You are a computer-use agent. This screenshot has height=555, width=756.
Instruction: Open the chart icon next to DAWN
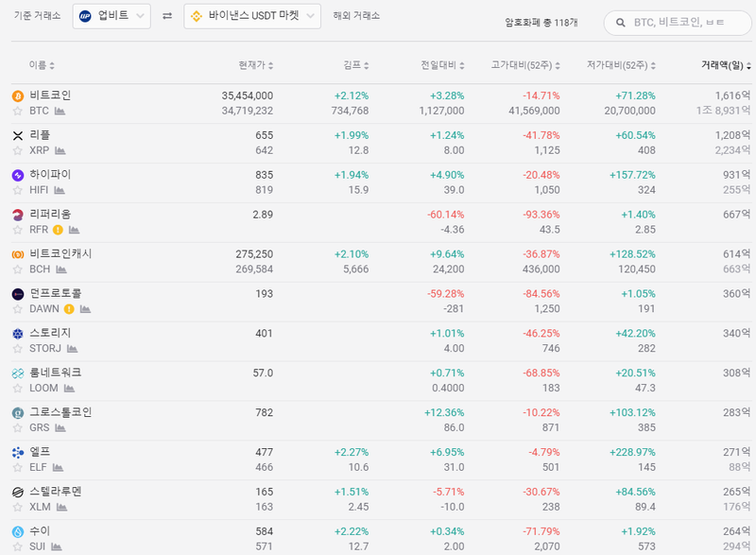pos(85,309)
